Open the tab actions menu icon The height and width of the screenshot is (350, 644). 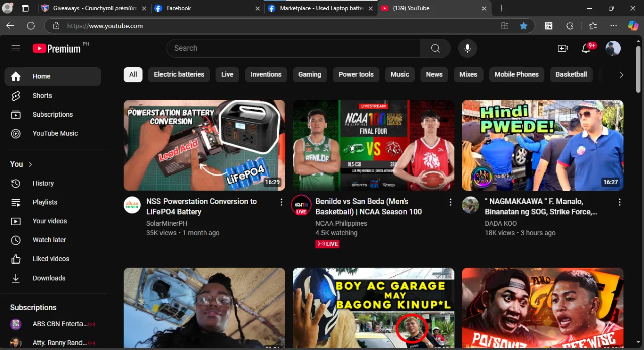tap(25, 8)
